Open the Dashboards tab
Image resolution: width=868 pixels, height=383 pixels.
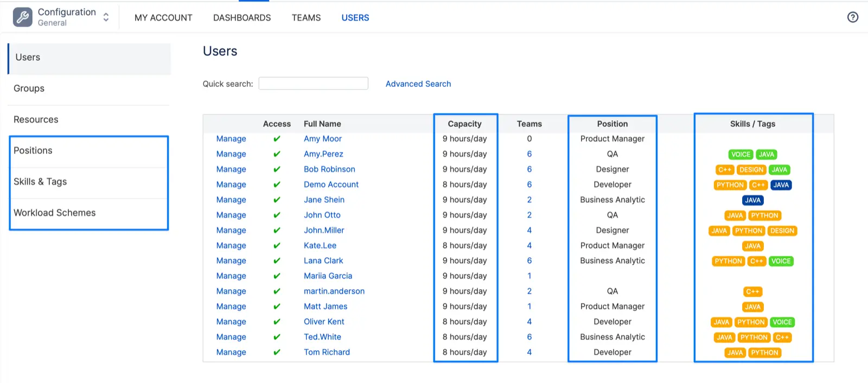pos(242,18)
